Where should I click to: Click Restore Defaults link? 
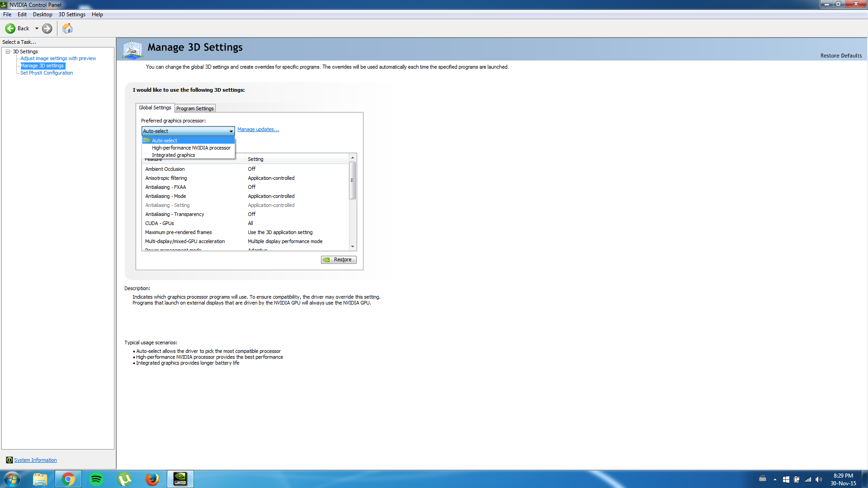click(841, 56)
